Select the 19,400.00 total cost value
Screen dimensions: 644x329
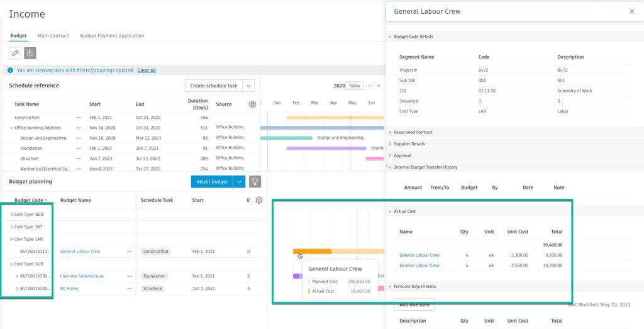coord(552,245)
